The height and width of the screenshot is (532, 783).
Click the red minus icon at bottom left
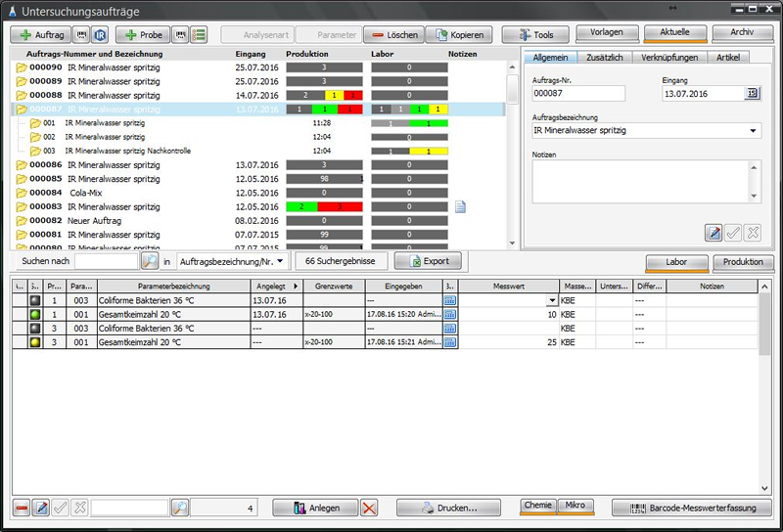point(22,508)
